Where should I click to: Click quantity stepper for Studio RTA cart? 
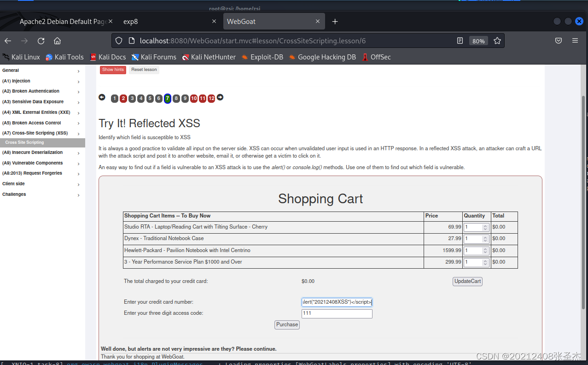485,227
